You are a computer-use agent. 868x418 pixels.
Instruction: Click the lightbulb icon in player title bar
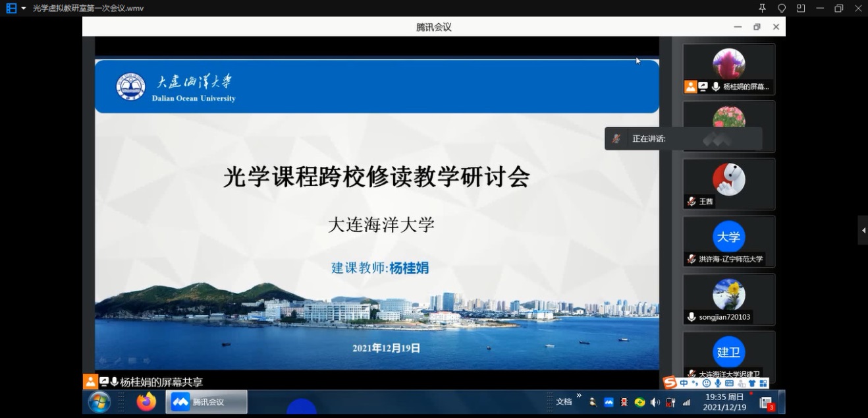click(x=782, y=8)
